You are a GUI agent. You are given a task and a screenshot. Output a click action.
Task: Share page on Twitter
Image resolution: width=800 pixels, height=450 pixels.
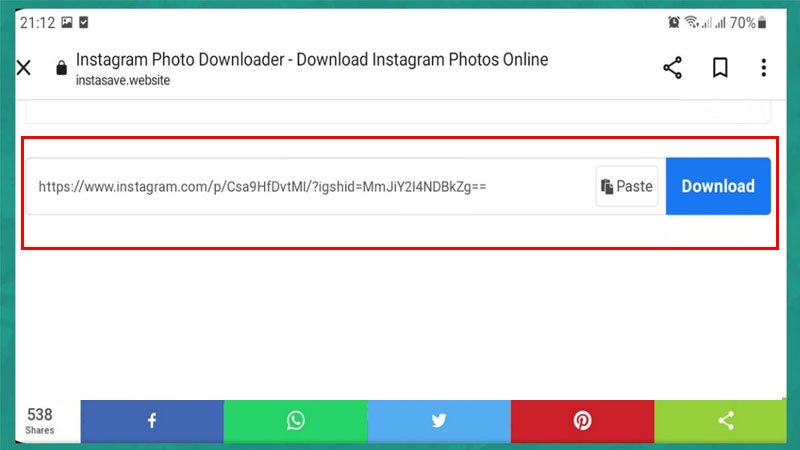[439, 421]
